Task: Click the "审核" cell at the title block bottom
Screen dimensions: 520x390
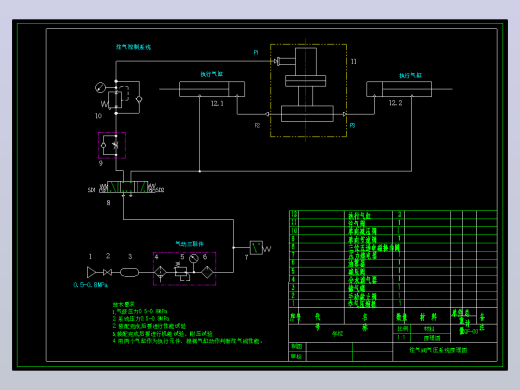Action: [297, 356]
